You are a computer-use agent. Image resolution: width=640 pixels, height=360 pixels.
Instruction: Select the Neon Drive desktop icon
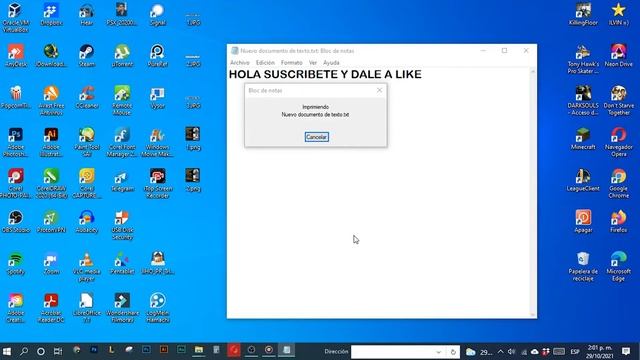click(x=618, y=56)
